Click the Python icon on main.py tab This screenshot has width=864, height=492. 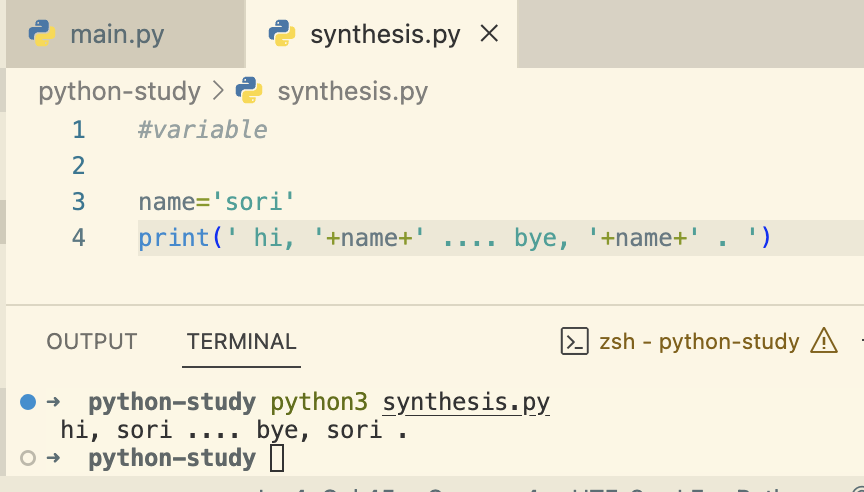42,34
